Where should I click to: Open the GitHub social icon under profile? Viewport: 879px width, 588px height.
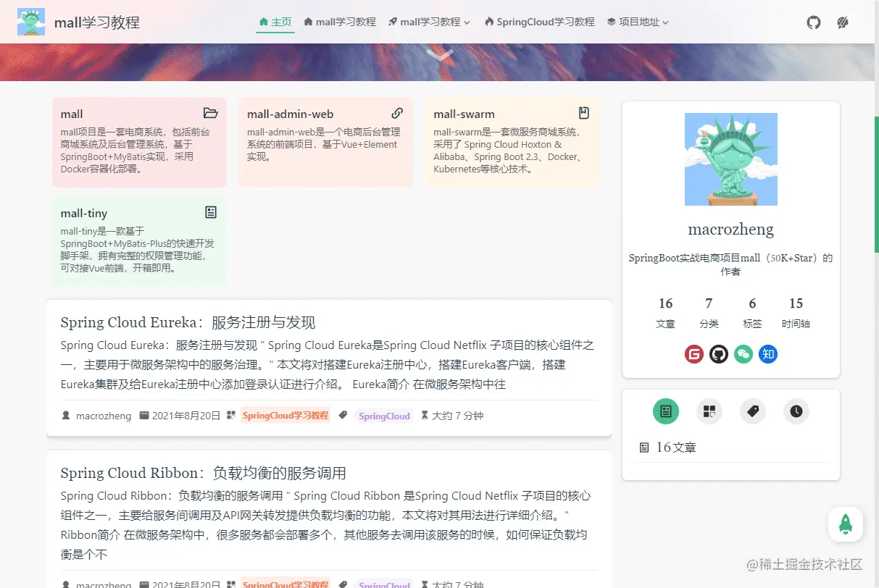coord(719,354)
